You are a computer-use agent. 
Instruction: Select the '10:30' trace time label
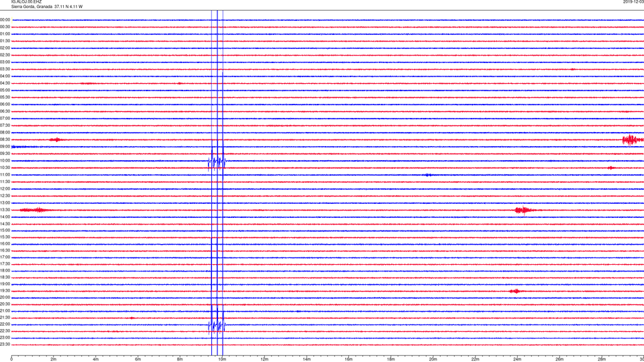(x=5, y=168)
